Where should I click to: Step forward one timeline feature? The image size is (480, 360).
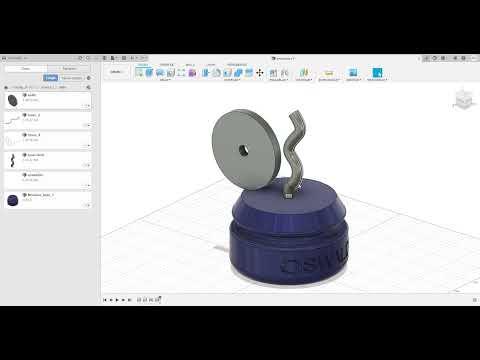pyautogui.click(x=123, y=300)
